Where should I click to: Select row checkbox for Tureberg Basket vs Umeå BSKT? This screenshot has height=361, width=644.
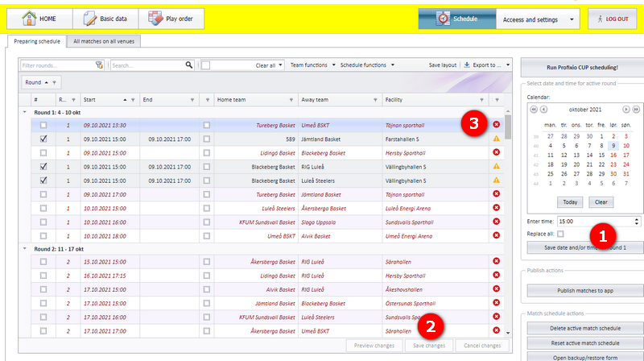(43, 125)
